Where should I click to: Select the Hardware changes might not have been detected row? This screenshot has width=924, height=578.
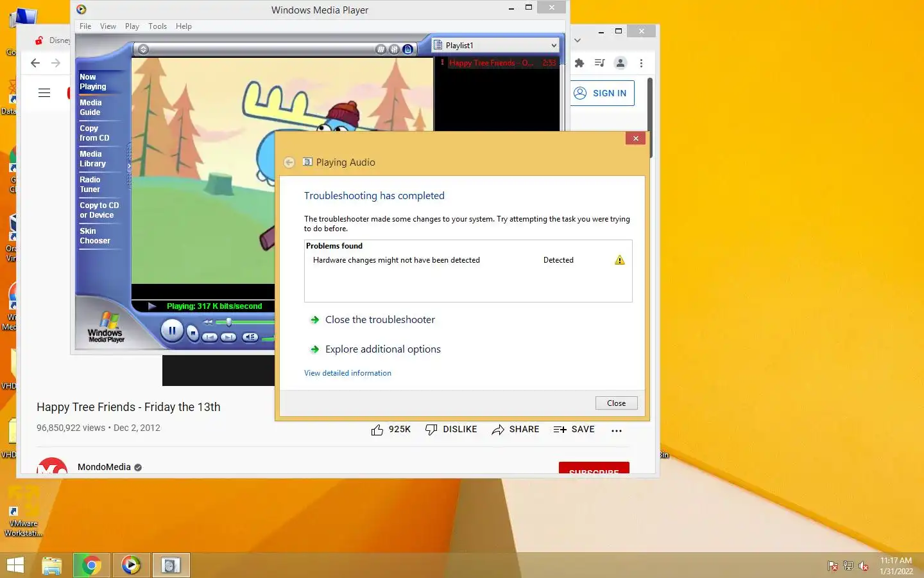[x=468, y=260]
